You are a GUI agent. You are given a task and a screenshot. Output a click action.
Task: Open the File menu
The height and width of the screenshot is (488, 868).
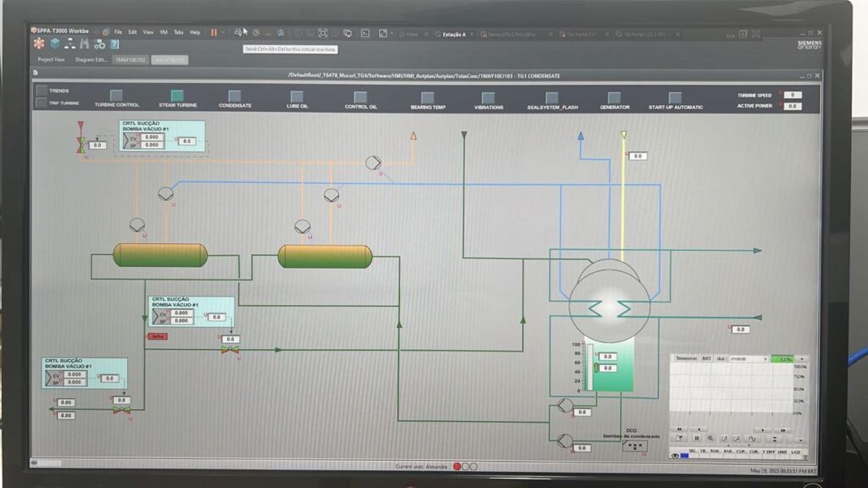118,32
